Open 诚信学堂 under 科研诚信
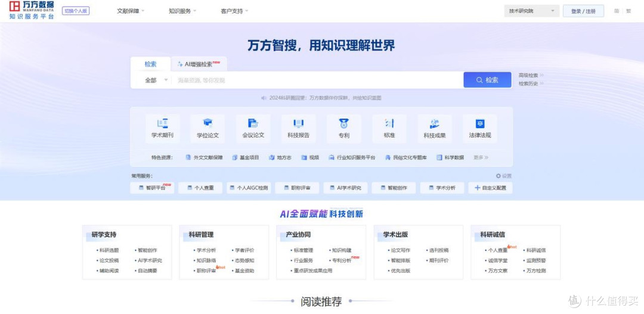 [498, 260]
